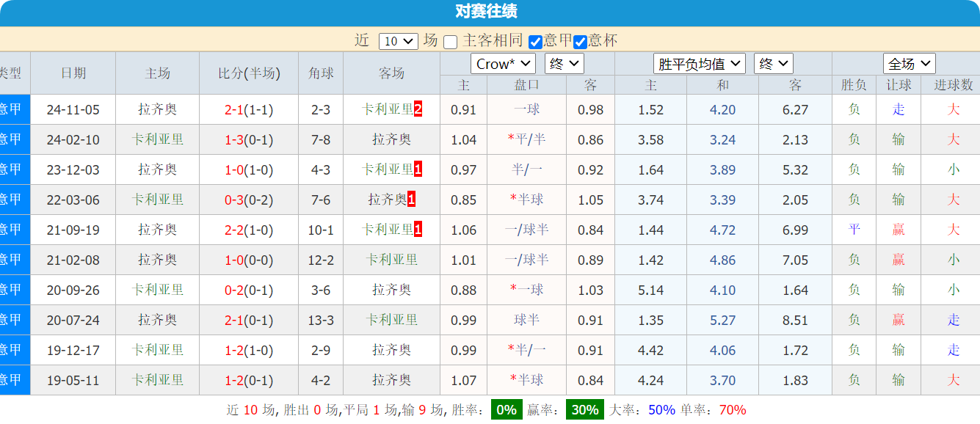Click the red card badge beside 卡利亚里 in 24-11-05 row

coord(416,109)
